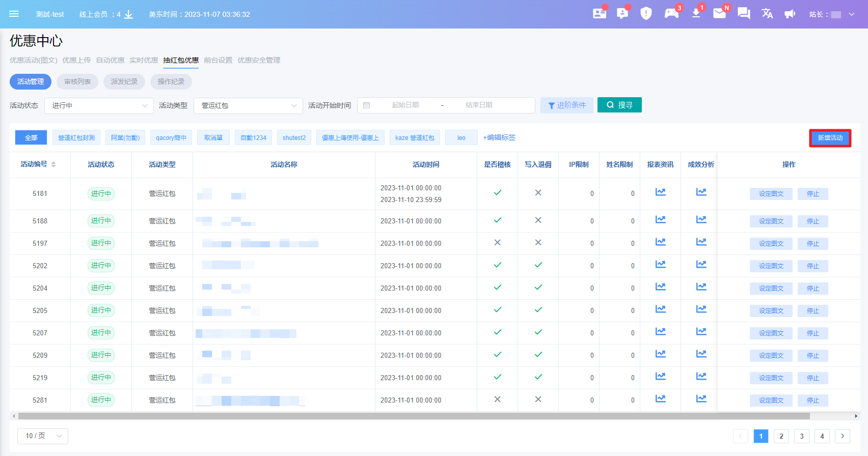
Task: Click the megaphone announcement icon
Action: click(x=790, y=14)
